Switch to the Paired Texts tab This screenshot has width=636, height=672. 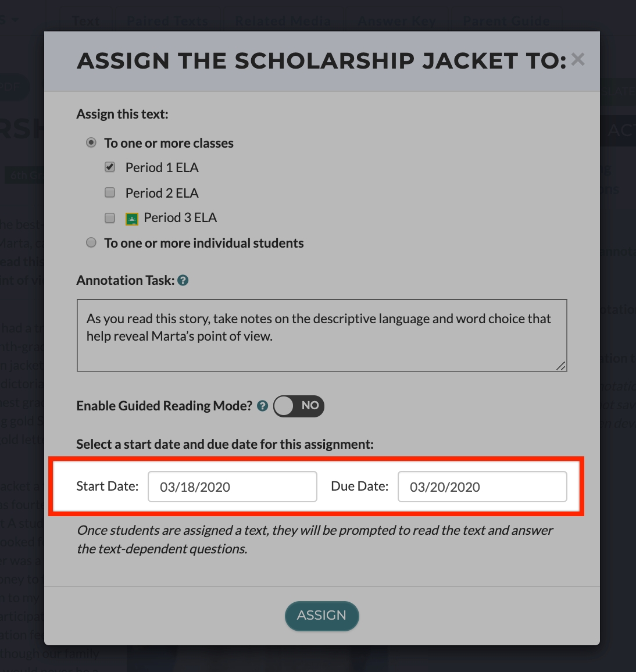167,20
